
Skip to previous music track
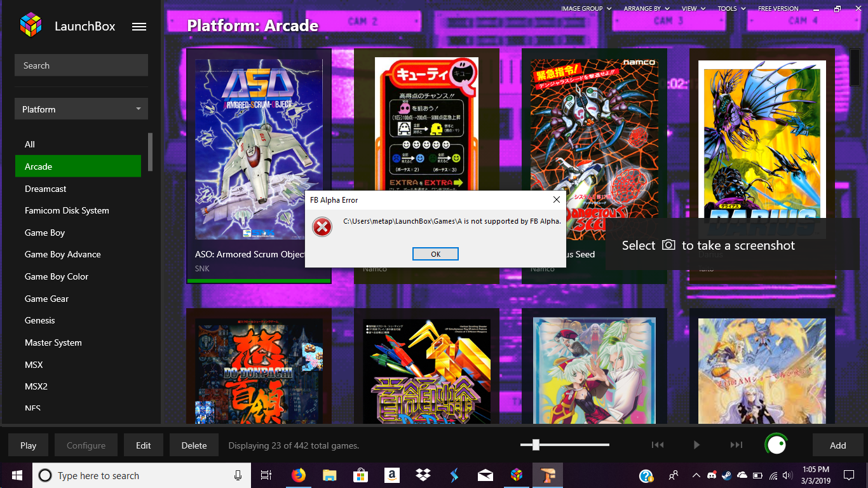point(658,445)
